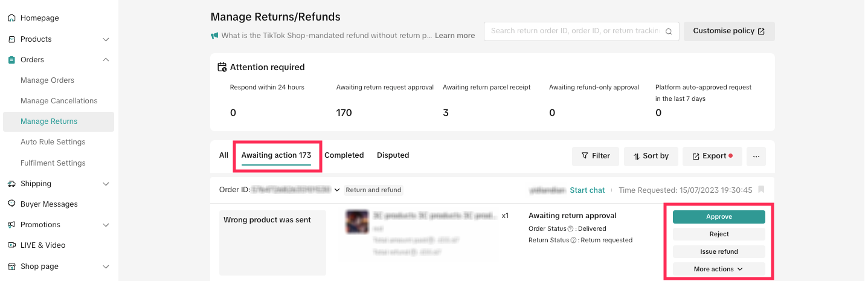Click the Start chat link
This screenshot has width=868, height=281.
click(587, 190)
